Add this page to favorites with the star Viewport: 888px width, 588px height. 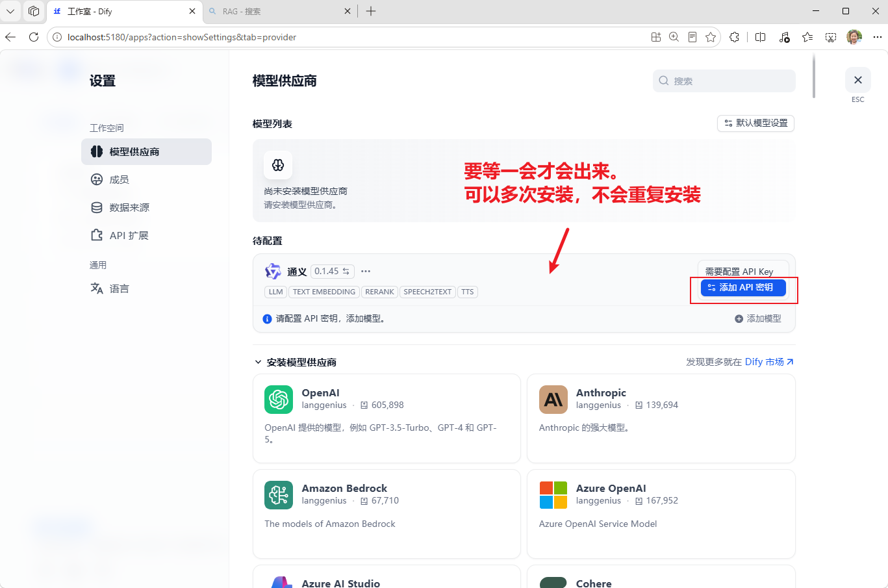(711, 37)
